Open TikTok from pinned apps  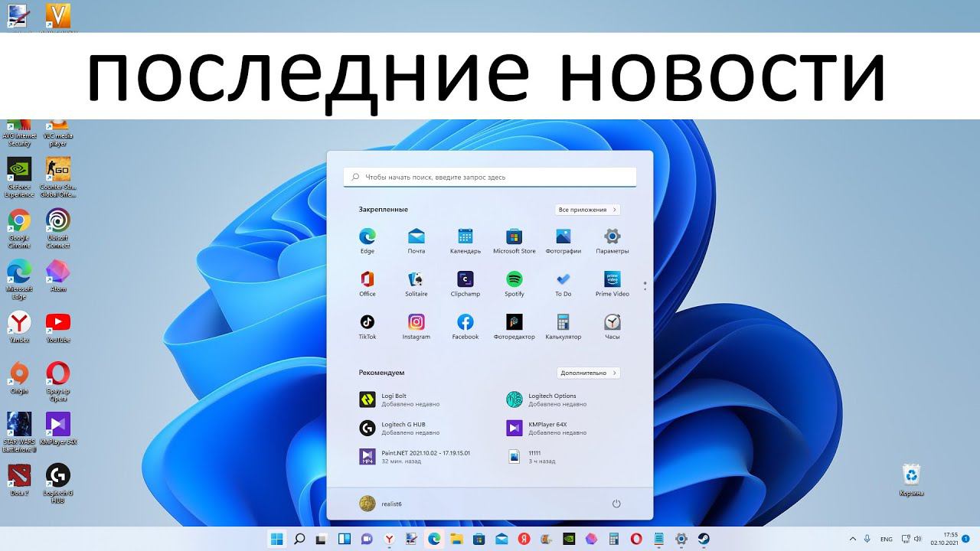pos(367,326)
